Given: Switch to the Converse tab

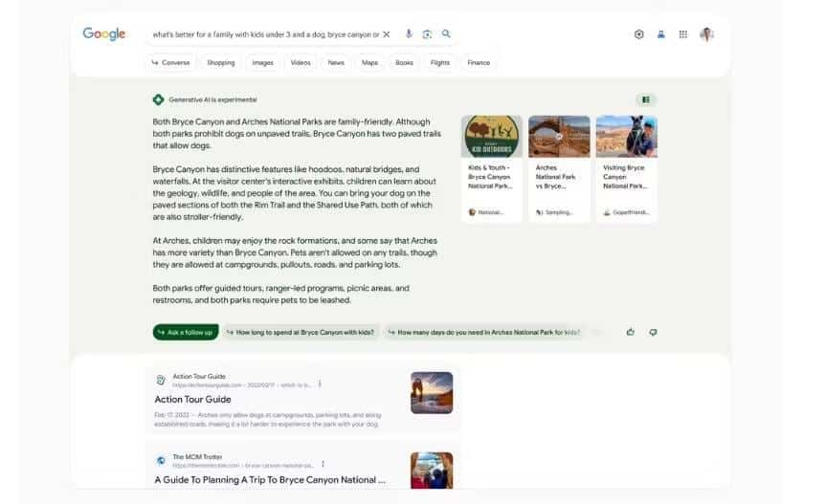Looking at the screenshot, I should pos(170,62).
